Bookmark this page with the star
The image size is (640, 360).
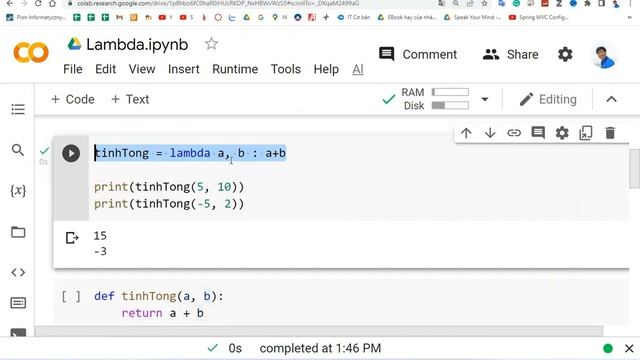tap(484, 3)
